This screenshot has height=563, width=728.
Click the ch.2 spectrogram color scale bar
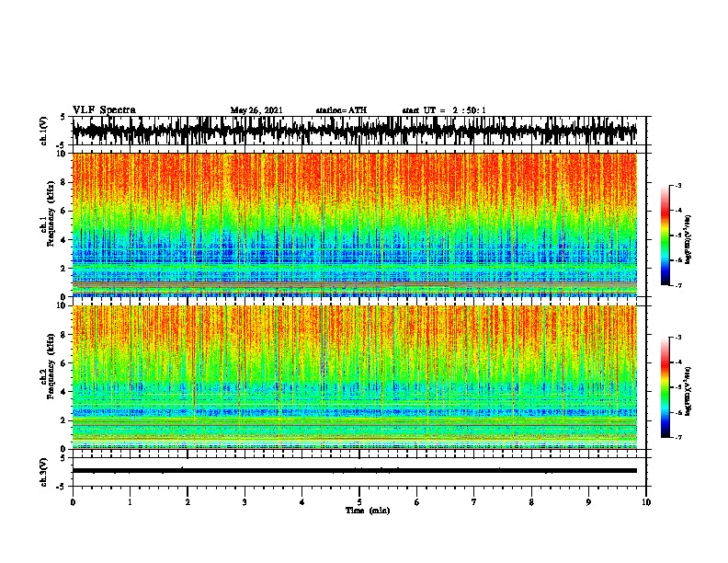tap(665, 387)
